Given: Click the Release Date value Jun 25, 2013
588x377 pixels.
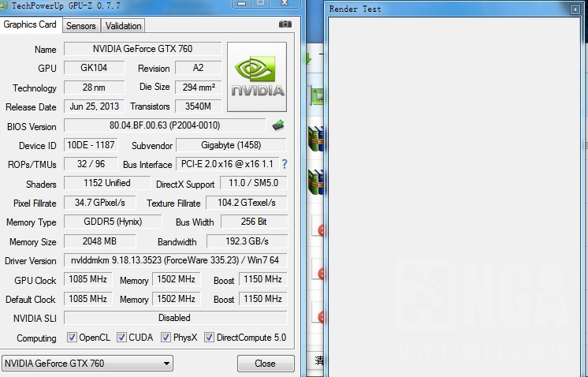Looking at the screenshot, I should [94, 106].
